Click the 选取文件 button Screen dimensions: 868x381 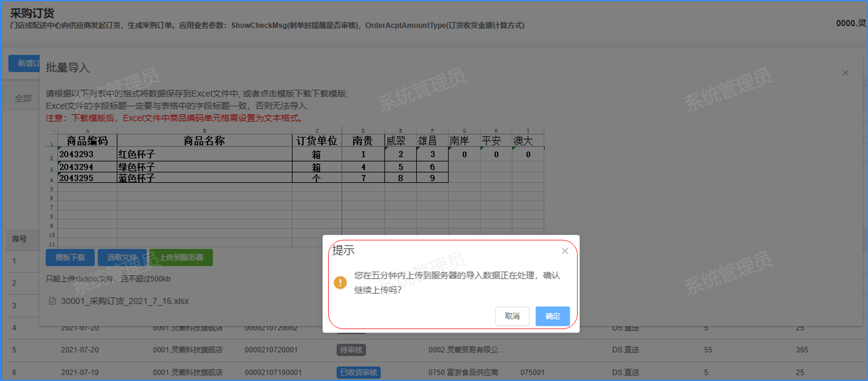(122, 257)
